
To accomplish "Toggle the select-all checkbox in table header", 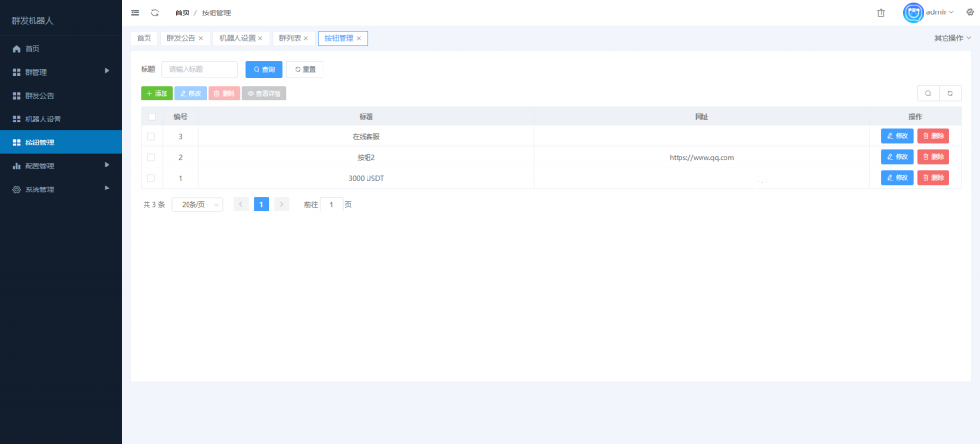I will coord(151,117).
